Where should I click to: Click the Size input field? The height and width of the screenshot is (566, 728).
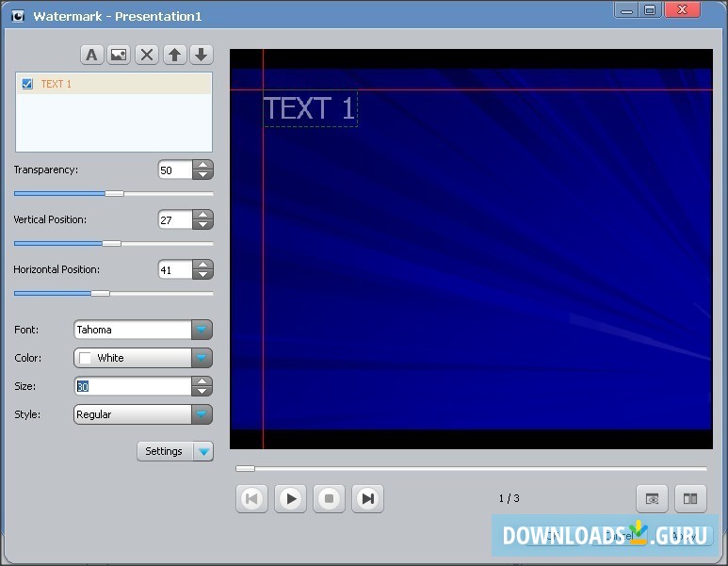(x=133, y=386)
